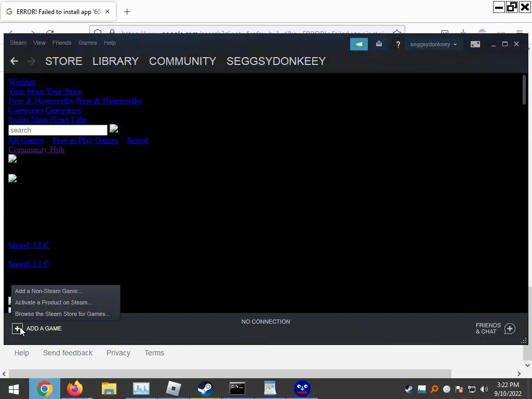This screenshot has width=532, height=399.
Task: Open the performance monitor graph taskbar icon
Action: (x=141, y=389)
